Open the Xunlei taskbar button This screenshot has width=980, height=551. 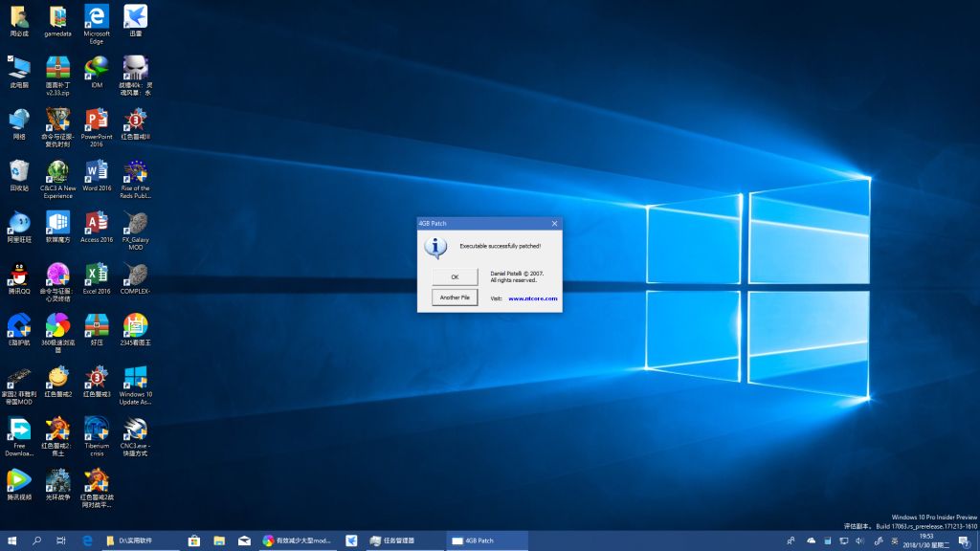click(351, 541)
